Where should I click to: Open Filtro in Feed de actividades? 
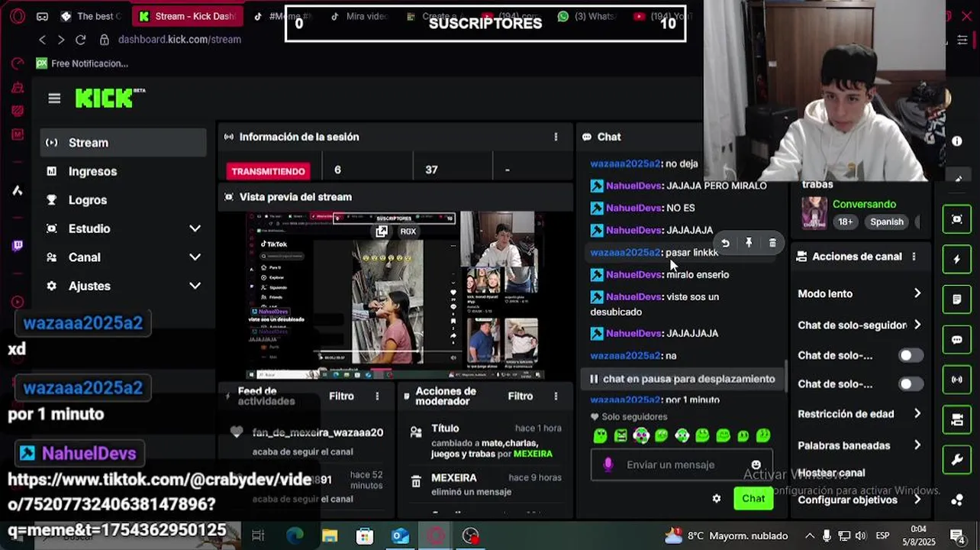(x=341, y=396)
